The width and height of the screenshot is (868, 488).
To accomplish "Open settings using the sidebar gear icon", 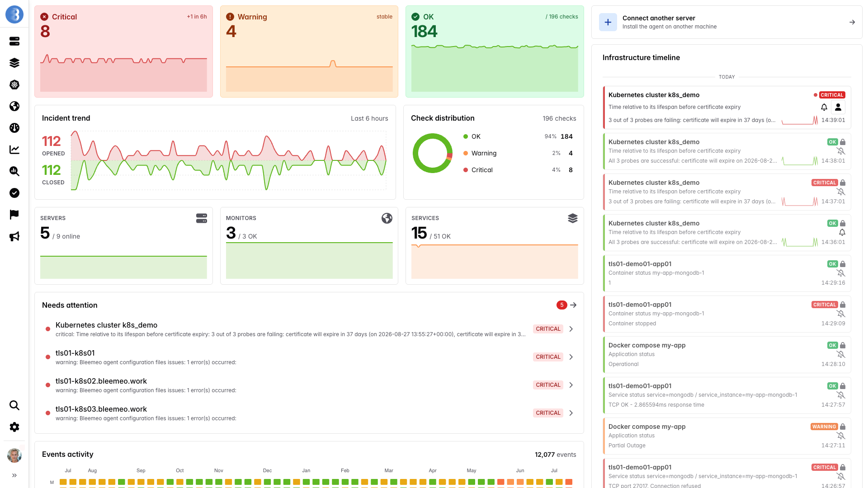I will (x=14, y=427).
